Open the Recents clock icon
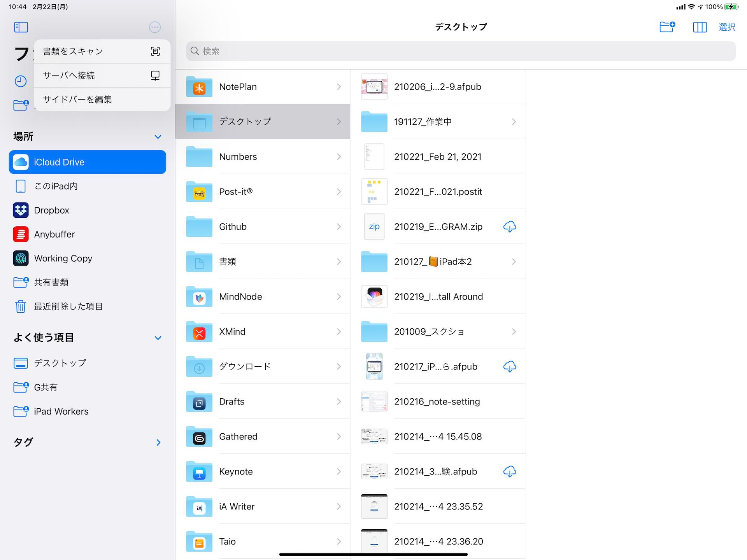 tap(21, 81)
